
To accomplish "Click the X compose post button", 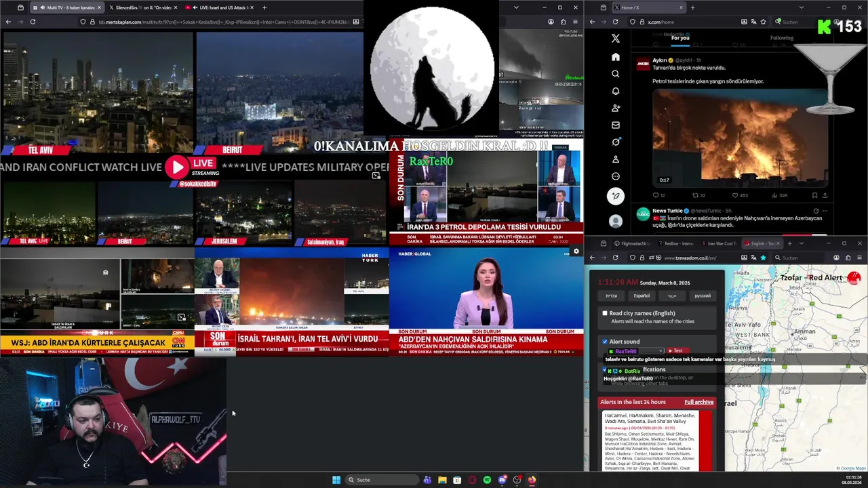I will 616,196.
